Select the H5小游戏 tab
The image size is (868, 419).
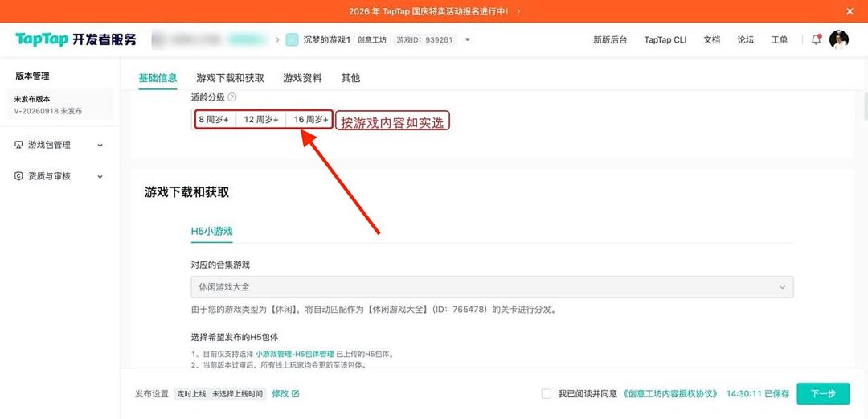211,232
